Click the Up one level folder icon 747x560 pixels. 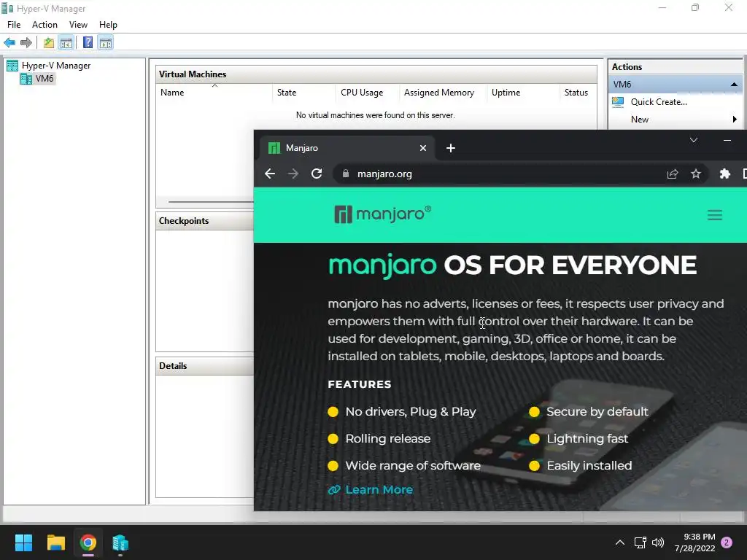pos(49,43)
